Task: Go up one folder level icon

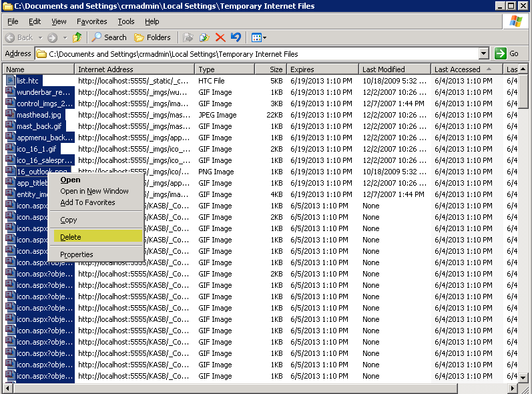Action: coord(77,37)
